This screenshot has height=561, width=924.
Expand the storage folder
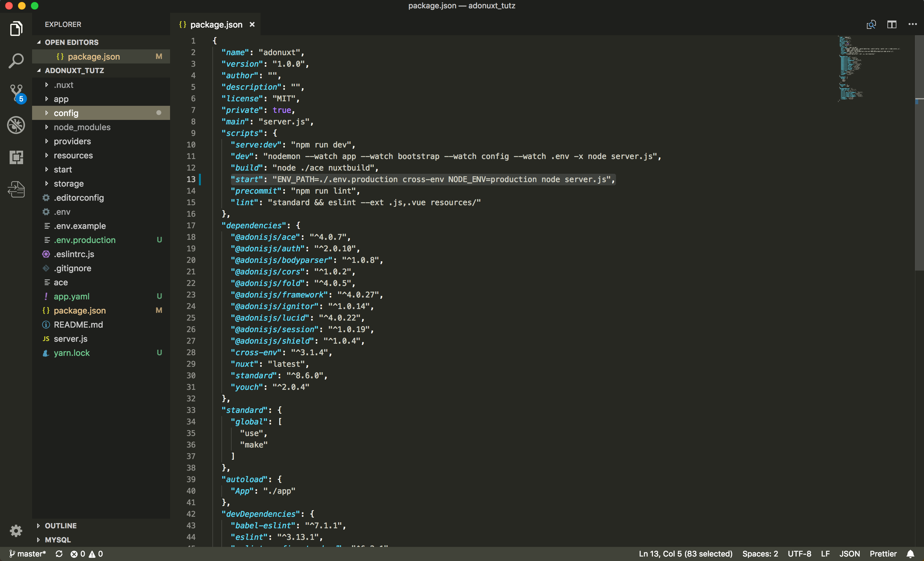(x=100, y=184)
